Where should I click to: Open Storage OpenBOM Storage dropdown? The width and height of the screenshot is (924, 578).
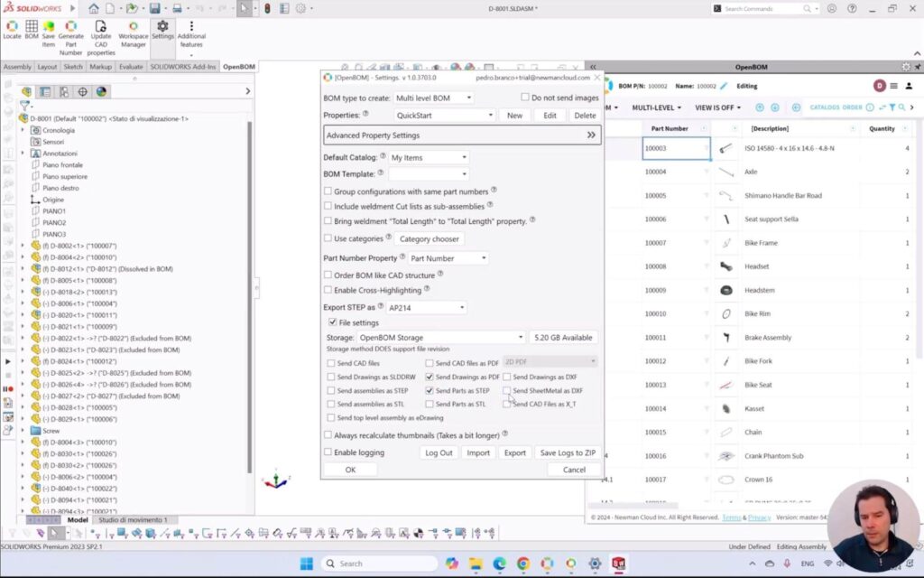click(x=440, y=338)
